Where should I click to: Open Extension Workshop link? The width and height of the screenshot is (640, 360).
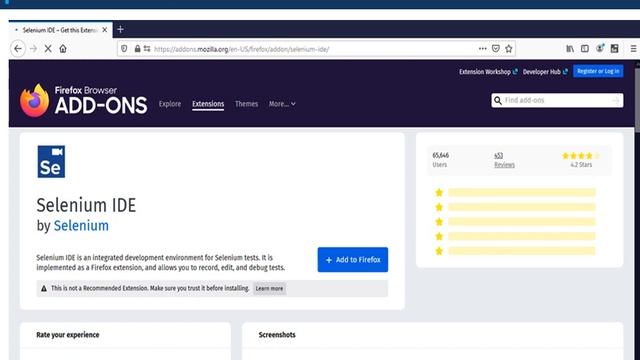[x=488, y=72]
